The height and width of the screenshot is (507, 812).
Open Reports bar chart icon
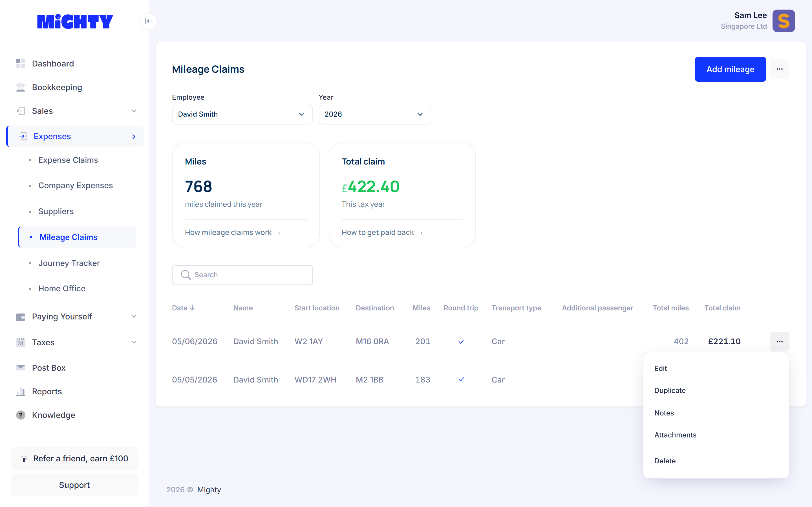click(21, 391)
